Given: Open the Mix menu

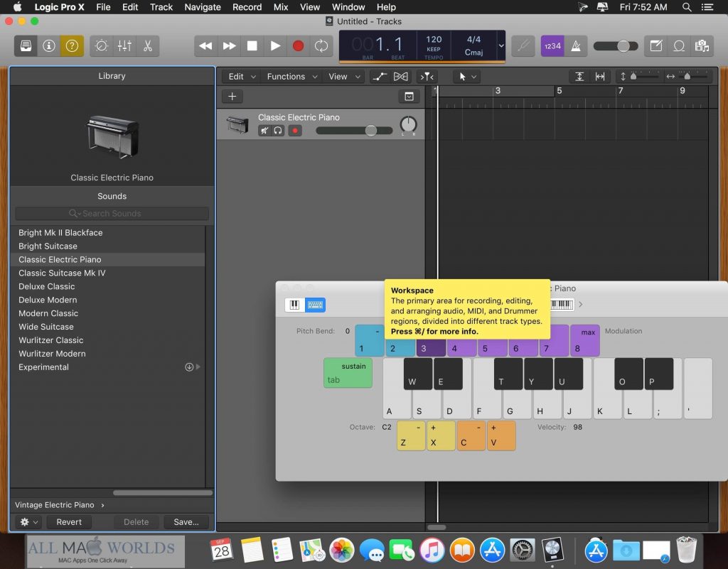Looking at the screenshot, I should 281,7.
